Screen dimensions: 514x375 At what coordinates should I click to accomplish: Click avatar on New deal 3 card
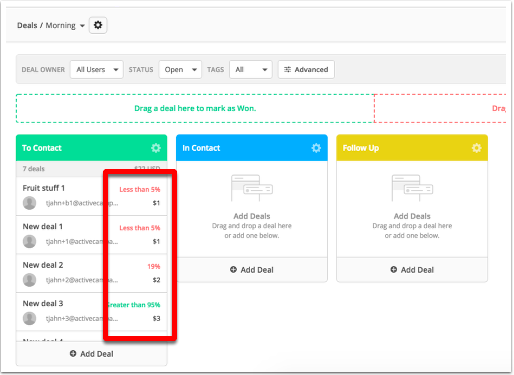(x=29, y=318)
